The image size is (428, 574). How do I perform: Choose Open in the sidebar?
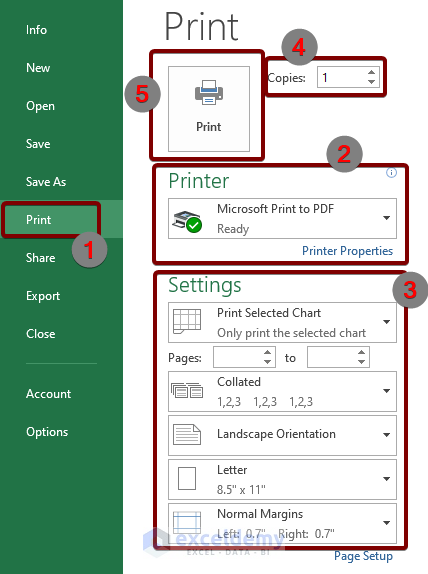click(x=40, y=106)
